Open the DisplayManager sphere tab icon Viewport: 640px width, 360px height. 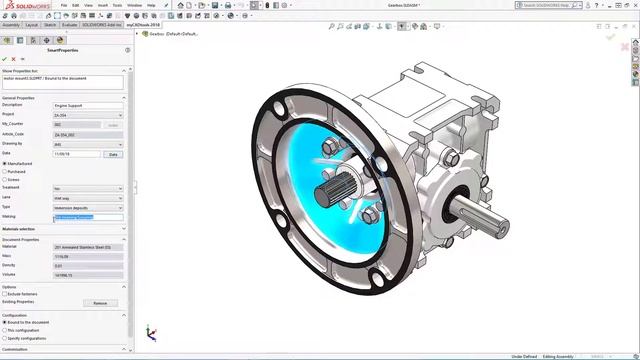coord(60,40)
